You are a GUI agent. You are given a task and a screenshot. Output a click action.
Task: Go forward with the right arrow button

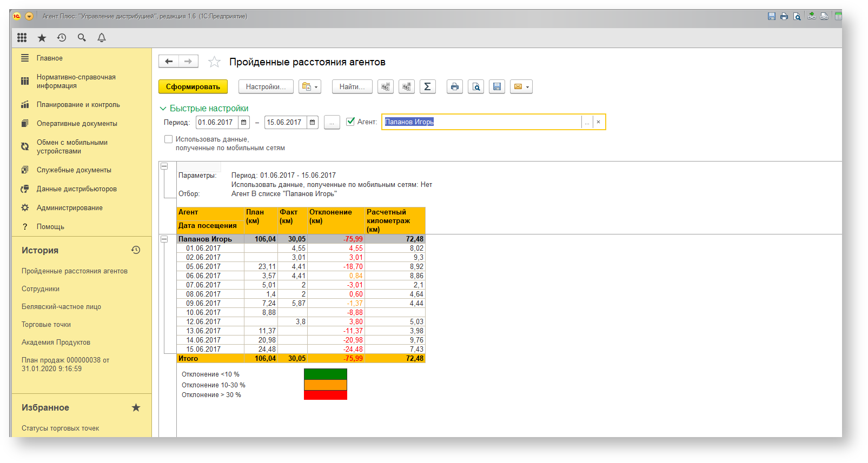(188, 62)
